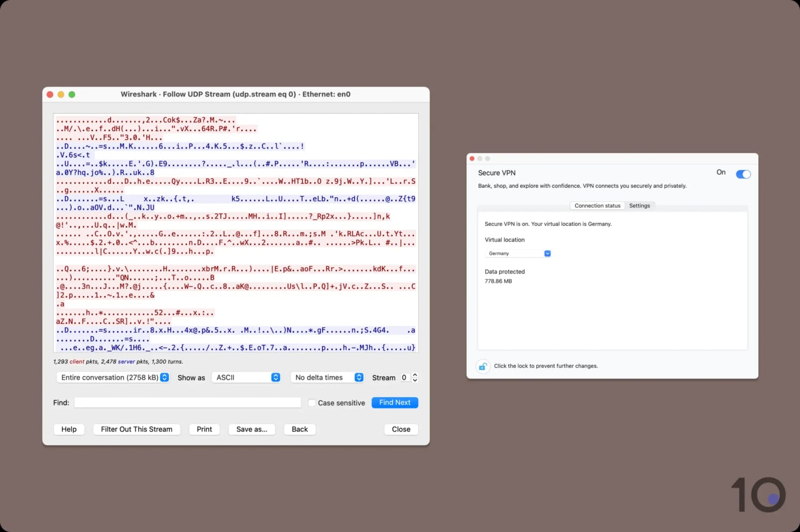
Task: Close the Wireshark Follow UDP Stream window
Action: (50, 94)
